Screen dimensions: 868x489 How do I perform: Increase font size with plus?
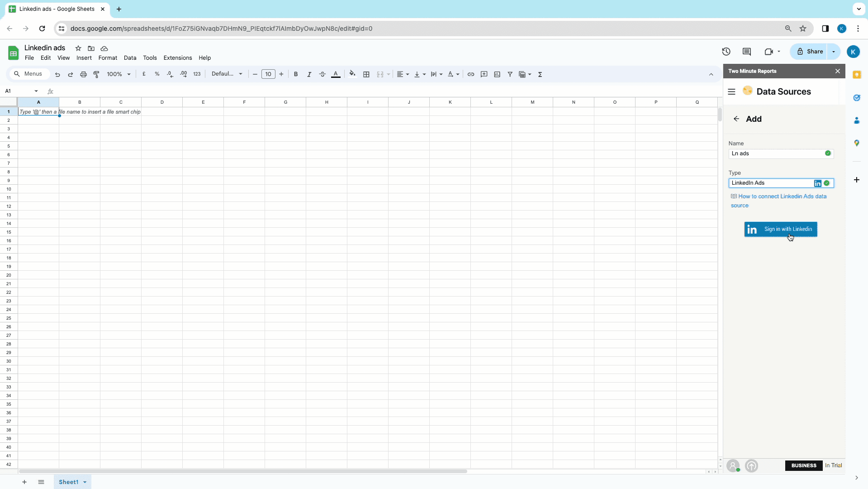(x=281, y=74)
